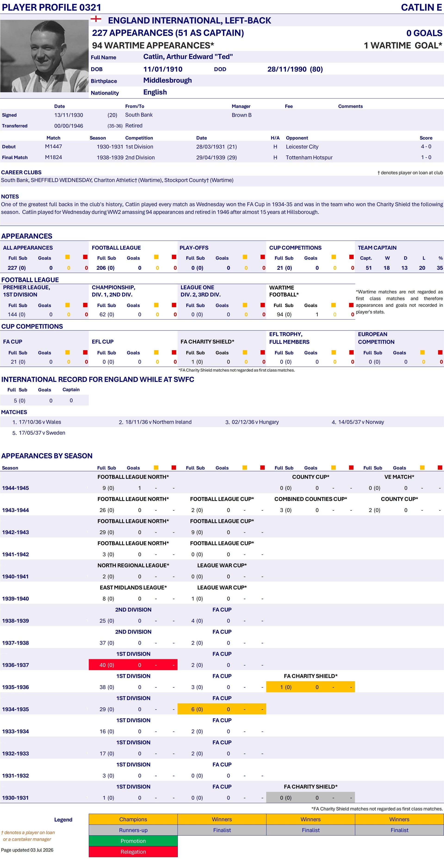This screenshot has width=444, height=868.
Task: Click red card icon under PREMIER LEAGUE, 1ST DIVISION
Action: click(85, 305)
